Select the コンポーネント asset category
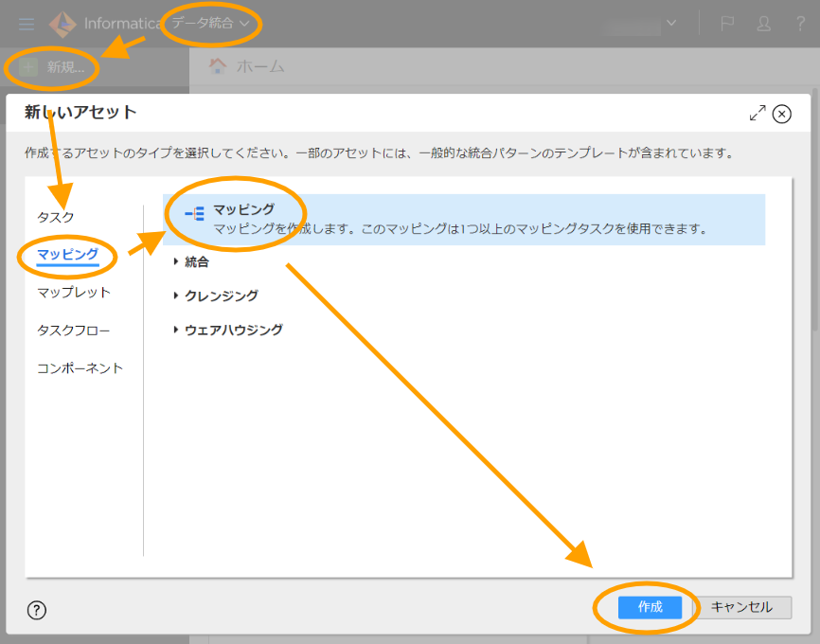 80,367
